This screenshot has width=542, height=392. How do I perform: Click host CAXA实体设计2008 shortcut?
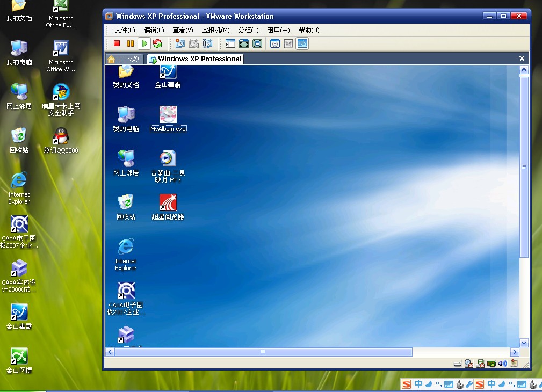pos(19,276)
